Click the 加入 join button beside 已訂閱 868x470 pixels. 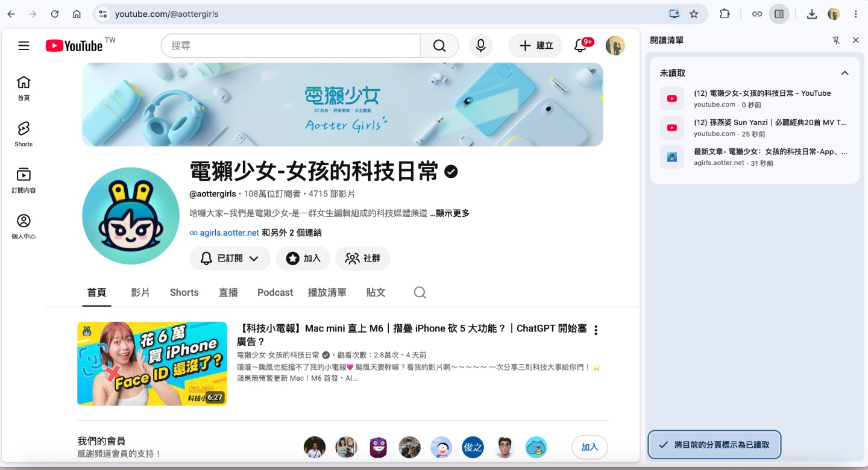303,258
